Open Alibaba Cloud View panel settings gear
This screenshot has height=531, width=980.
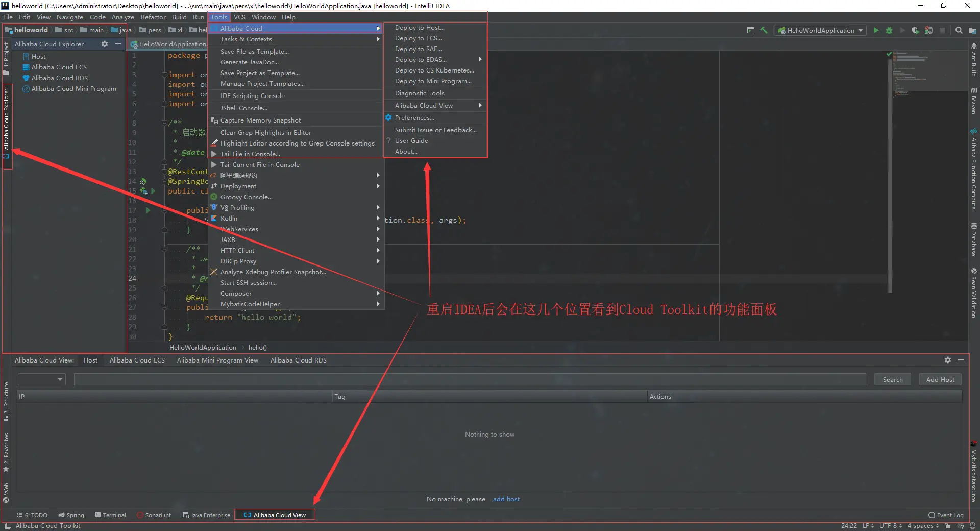pos(948,360)
